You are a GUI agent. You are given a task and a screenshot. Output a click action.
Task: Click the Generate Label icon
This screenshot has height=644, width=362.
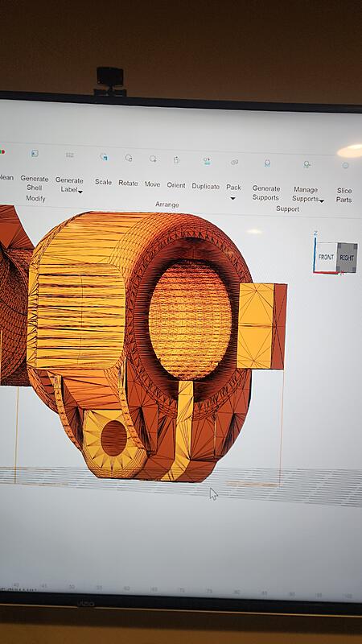70,155
